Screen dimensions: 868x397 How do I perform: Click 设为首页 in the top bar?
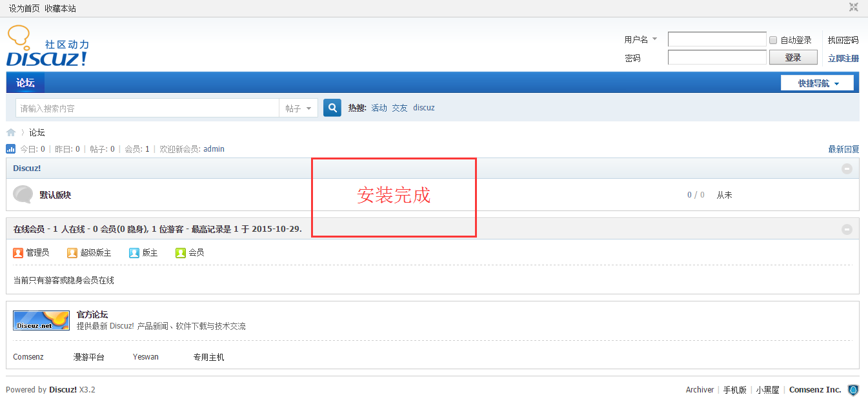click(24, 8)
